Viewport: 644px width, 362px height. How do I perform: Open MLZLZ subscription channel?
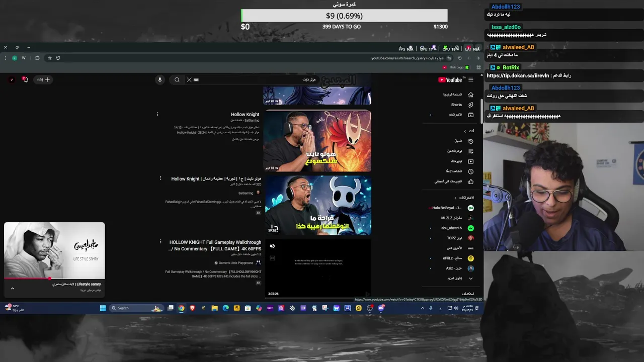(x=457, y=218)
